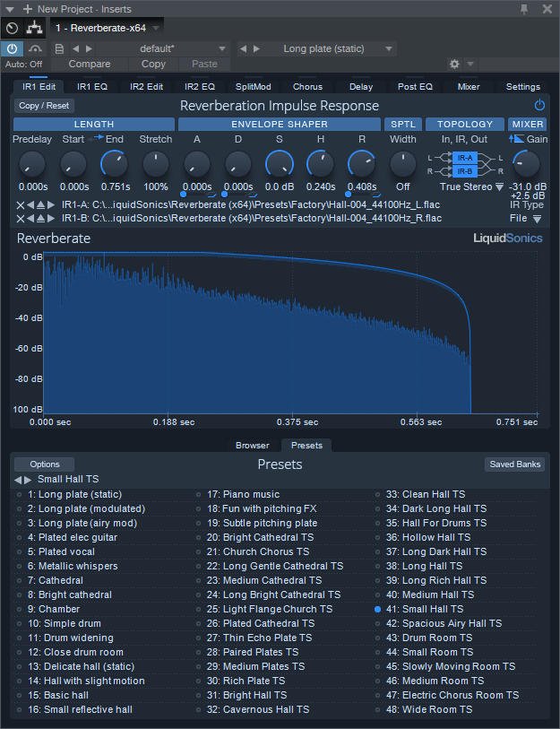Open the Long plate (static) program dropdown
The height and width of the screenshot is (729, 560).
(389, 48)
